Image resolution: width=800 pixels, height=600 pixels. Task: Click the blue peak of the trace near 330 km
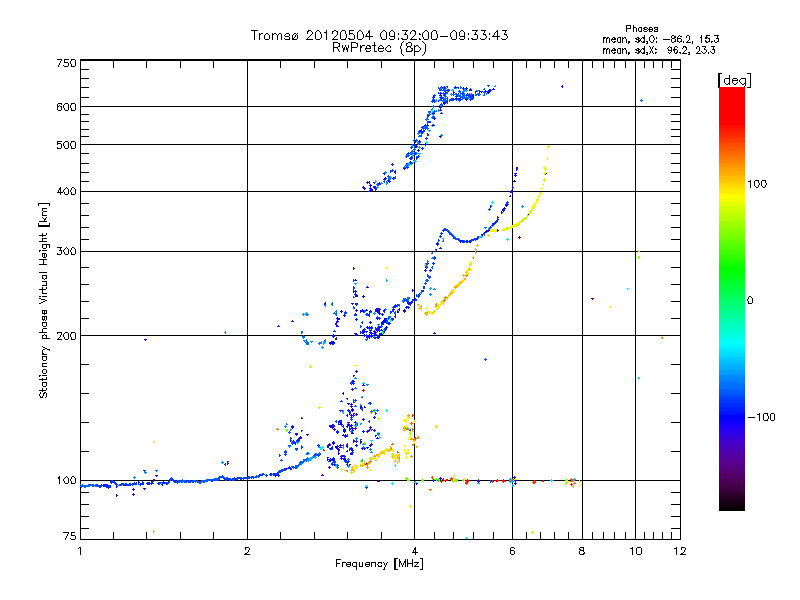point(445,230)
